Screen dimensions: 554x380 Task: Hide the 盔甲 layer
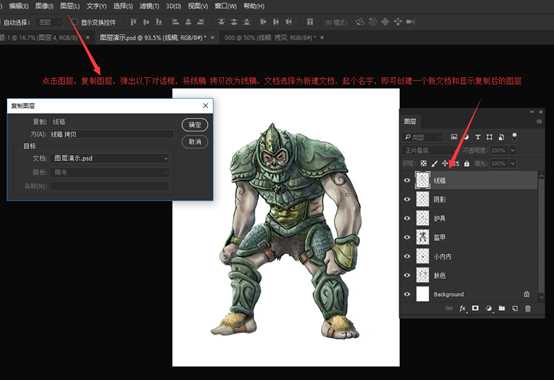[x=407, y=237]
